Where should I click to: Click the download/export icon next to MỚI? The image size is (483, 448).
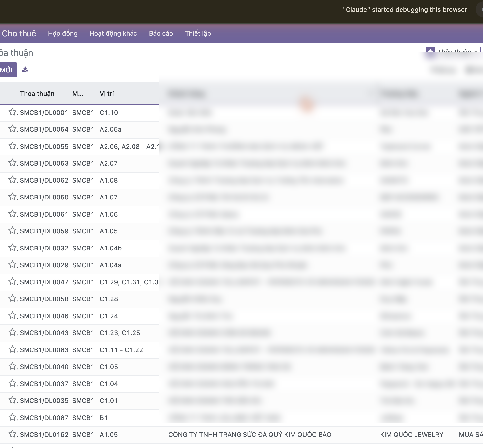point(25,70)
